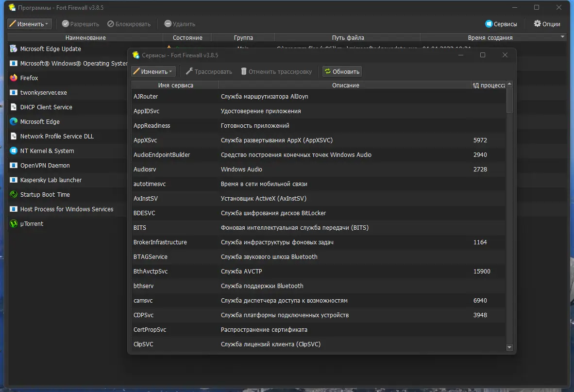Viewport: 574px width, 392px height.
Task: Open the Изменить dropdown in the Services window
Action: click(153, 71)
